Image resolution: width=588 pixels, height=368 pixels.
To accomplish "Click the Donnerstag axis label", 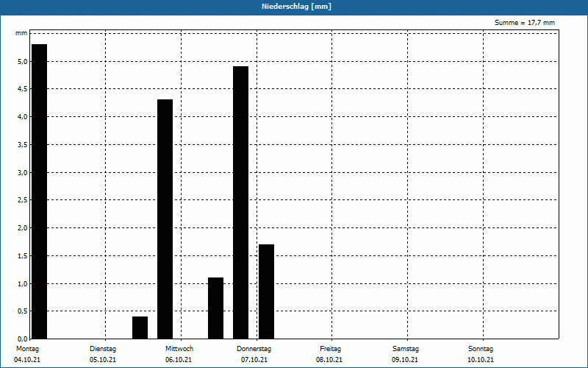I will pos(254,349).
